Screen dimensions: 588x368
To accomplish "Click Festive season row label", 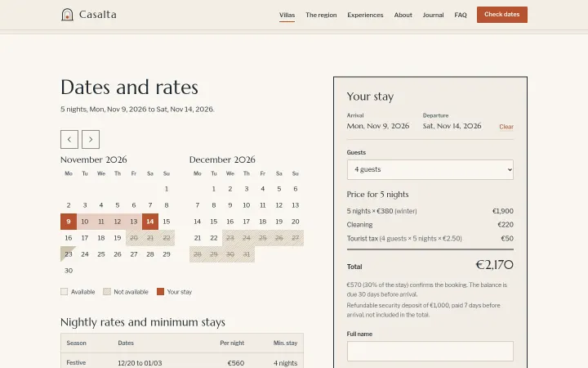I will click(76, 363).
